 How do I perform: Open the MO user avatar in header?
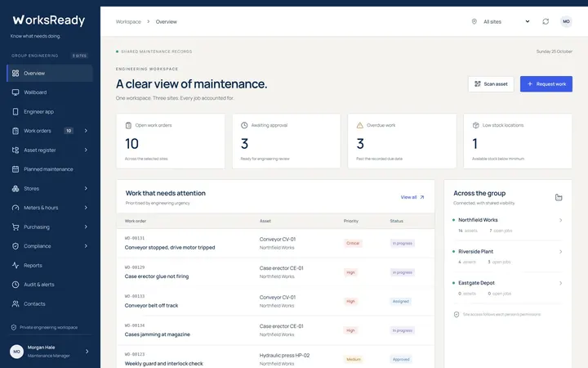point(566,21)
